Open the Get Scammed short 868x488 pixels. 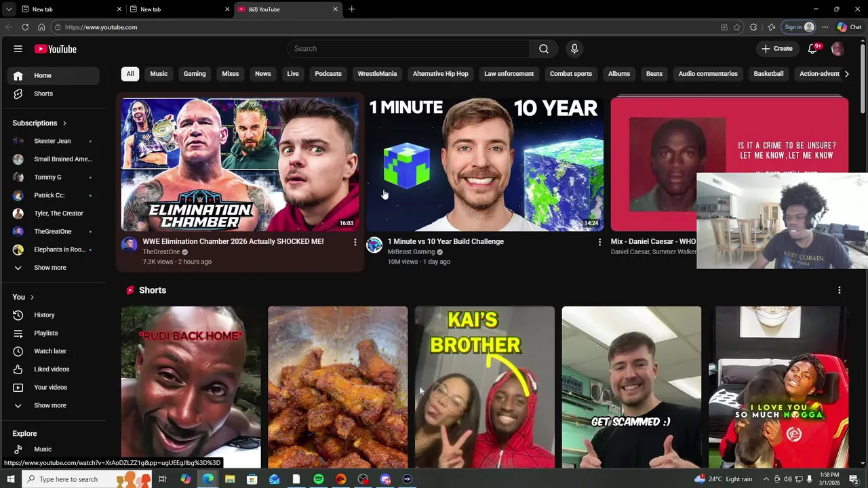(x=631, y=387)
